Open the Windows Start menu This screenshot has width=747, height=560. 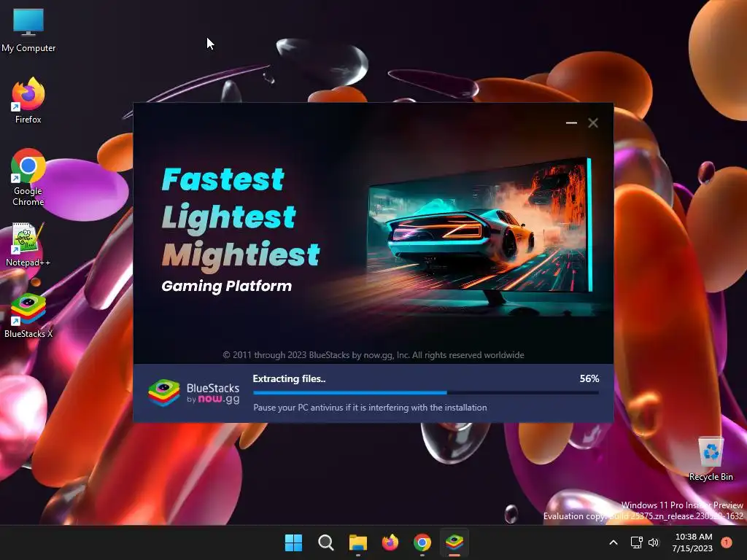coord(293,542)
